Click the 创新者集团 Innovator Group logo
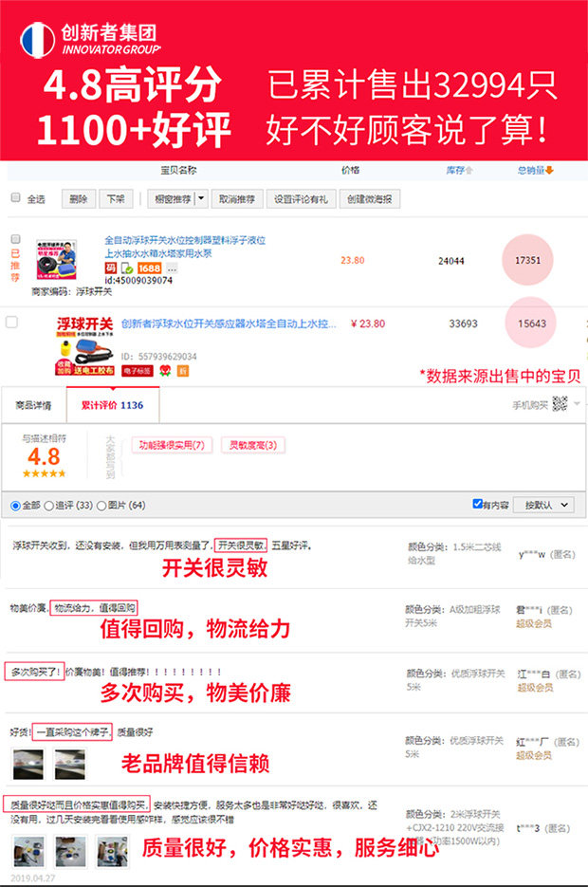 click(90, 39)
